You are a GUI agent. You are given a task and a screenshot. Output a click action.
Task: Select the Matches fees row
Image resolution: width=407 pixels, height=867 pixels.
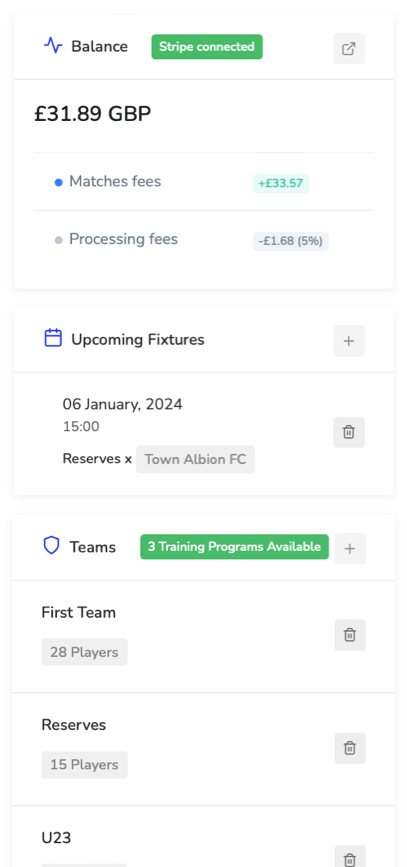tap(204, 182)
